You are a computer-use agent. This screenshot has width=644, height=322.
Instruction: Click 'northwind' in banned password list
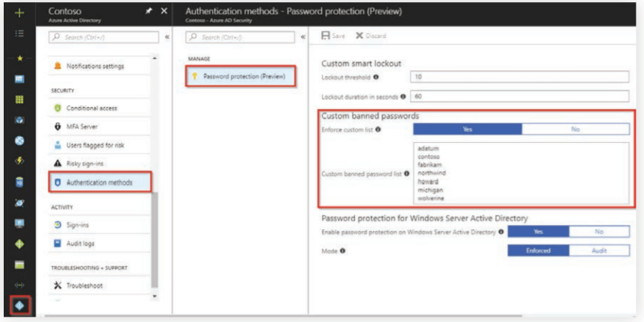click(x=431, y=173)
